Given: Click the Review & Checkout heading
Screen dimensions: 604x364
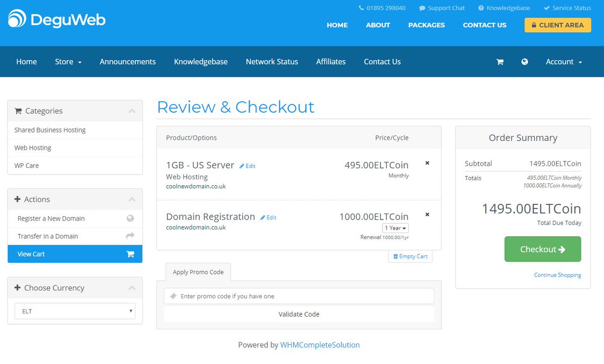Looking at the screenshot, I should coord(236,107).
